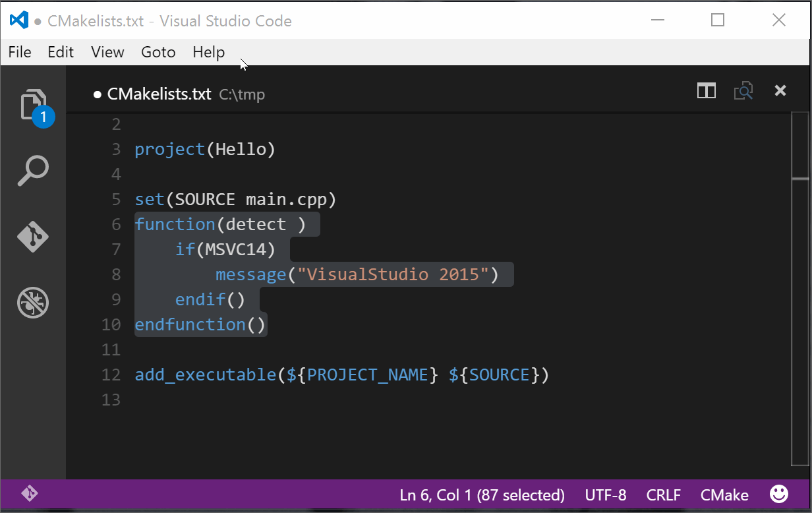812x513 pixels.
Task: Open the Search view in sidebar
Action: [x=33, y=171]
